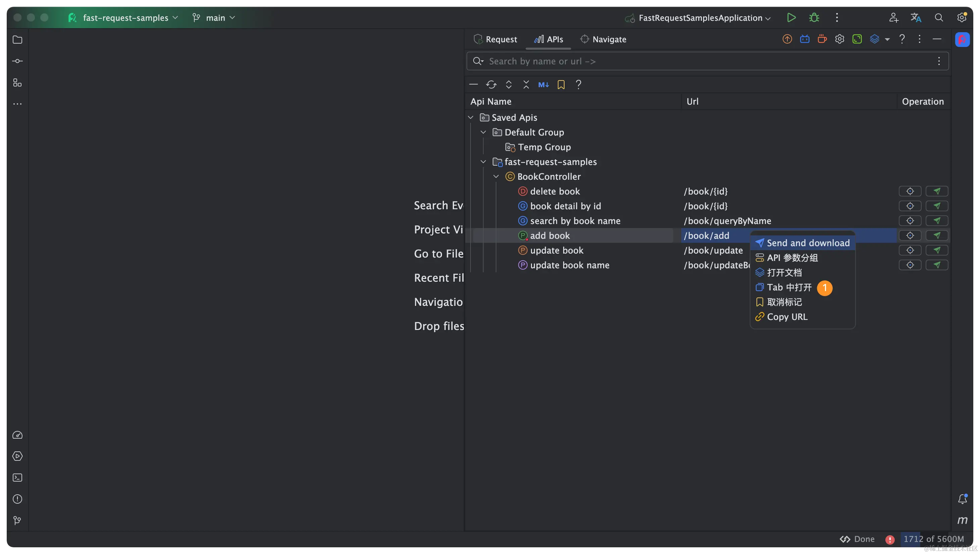
Task: Choose Tab 中打开 from the context menu
Action: (802, 287)
